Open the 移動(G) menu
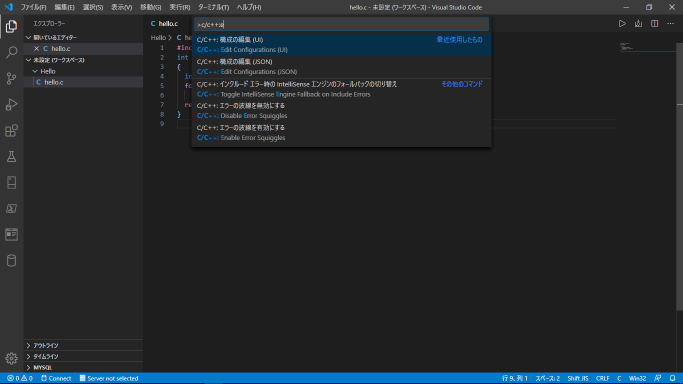 coord(150,7)
